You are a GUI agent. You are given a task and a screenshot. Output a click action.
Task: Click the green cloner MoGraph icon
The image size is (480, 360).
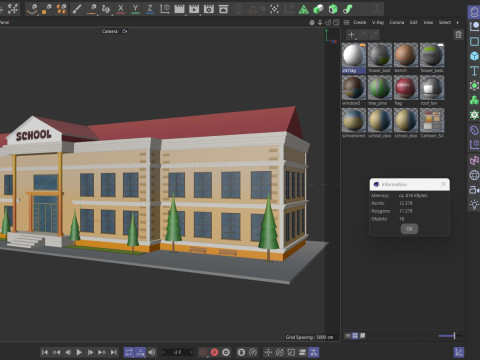474,100
